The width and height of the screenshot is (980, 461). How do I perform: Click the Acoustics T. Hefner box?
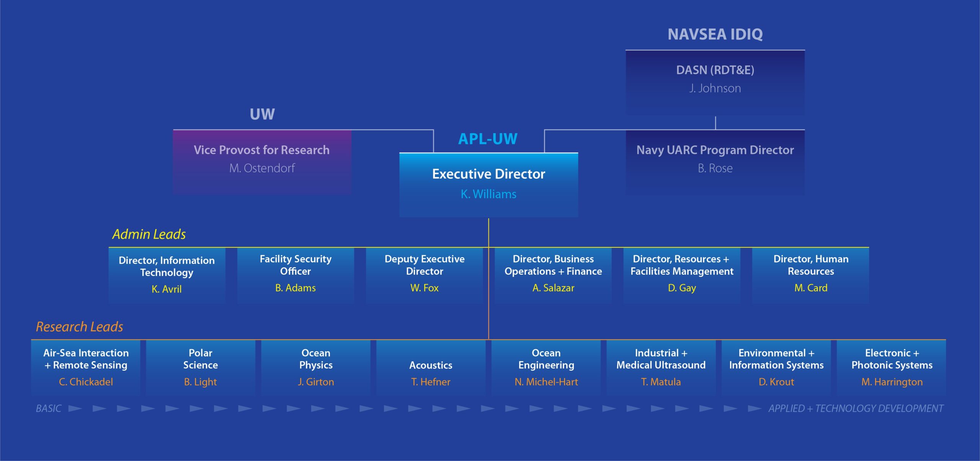[x=431, y=368]
